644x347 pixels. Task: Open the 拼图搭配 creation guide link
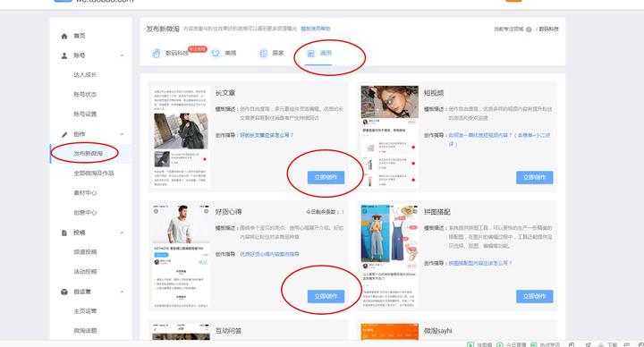[x=479, y=263]
